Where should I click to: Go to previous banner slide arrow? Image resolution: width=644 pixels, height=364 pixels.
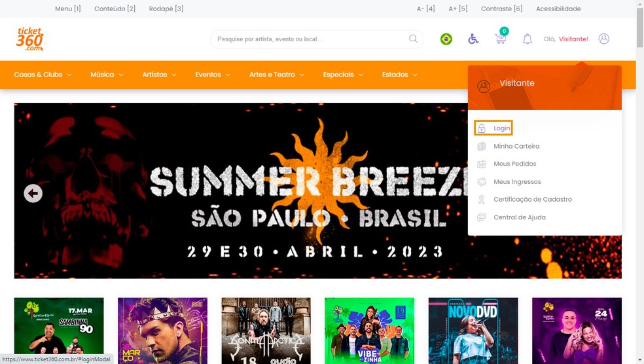[x=33, y=193]
